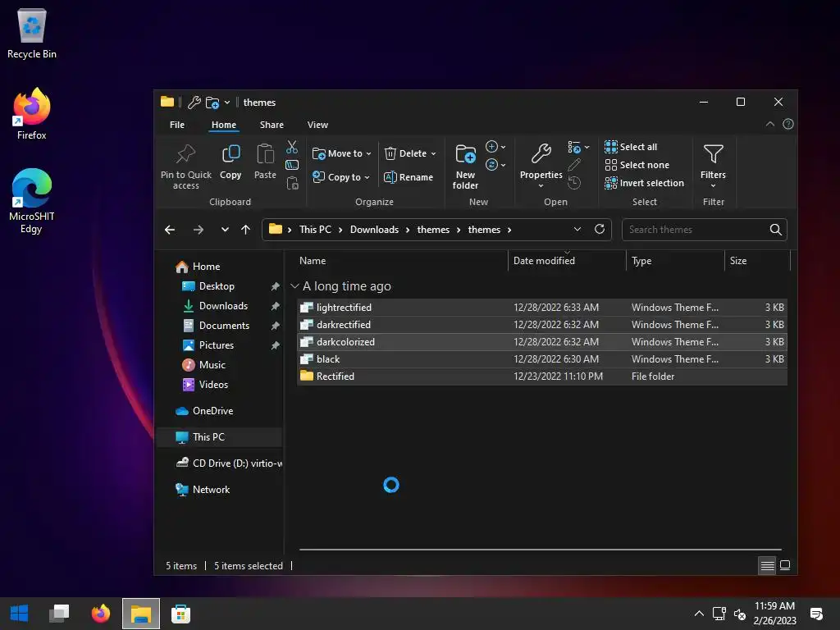
Task: Go up one folder level arrow
Action: coord(245,230)
